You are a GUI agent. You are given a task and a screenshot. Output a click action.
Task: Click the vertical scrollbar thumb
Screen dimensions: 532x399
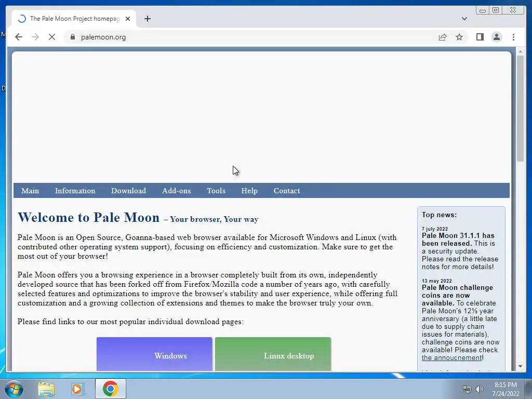click(x=520, y=109)
